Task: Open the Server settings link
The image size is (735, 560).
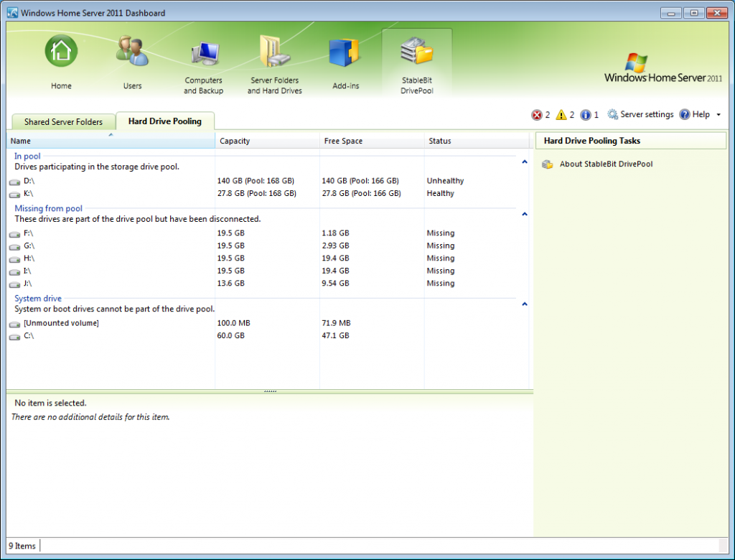Action: (647, 114)
